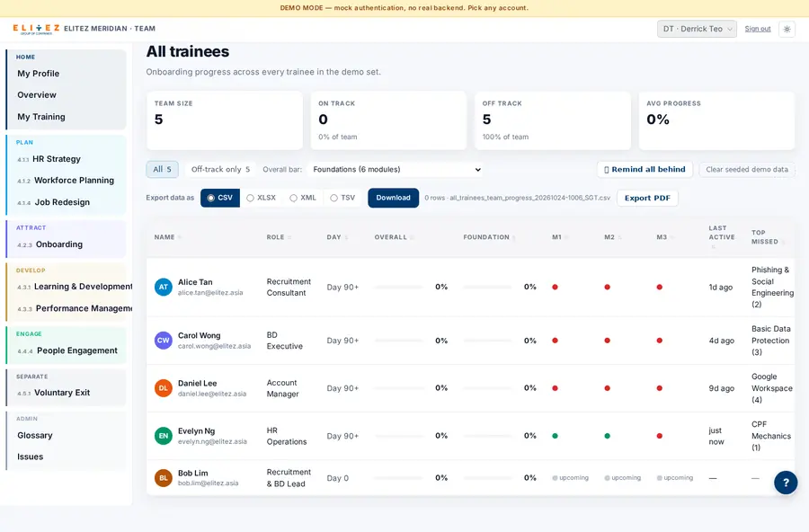Sort by the Foundation column header

click(x=489, y=237)
